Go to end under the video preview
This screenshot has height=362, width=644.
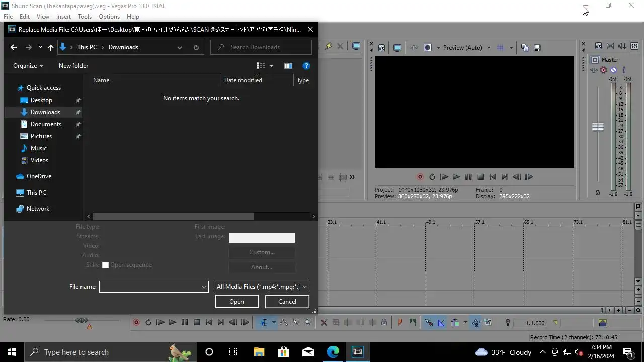pos(505,177)
